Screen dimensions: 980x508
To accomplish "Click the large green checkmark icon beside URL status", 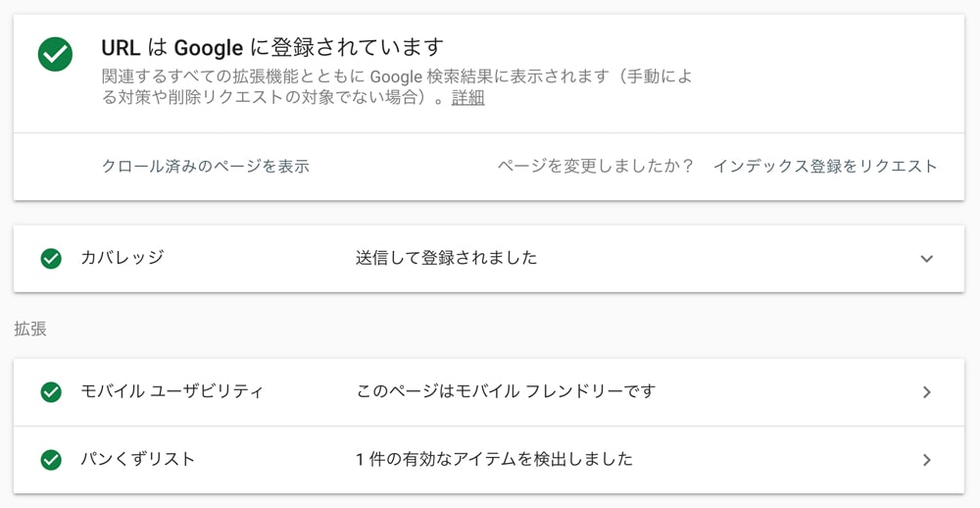I will 55,55.
